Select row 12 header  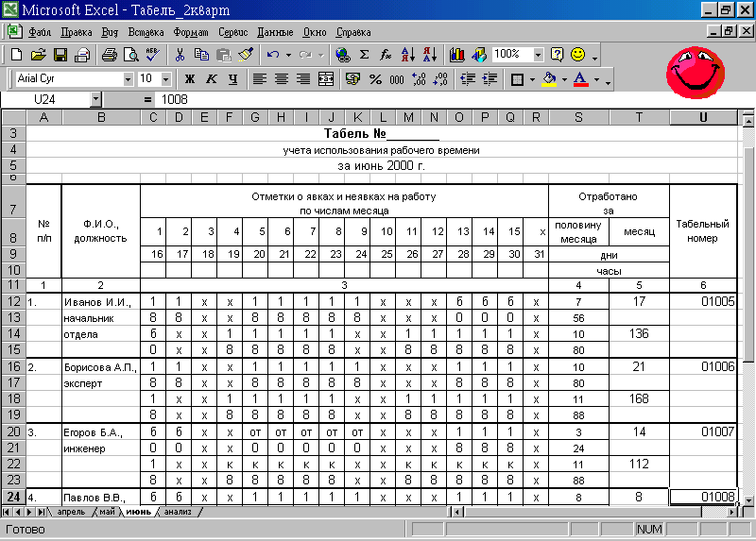[x=13, y=301]
